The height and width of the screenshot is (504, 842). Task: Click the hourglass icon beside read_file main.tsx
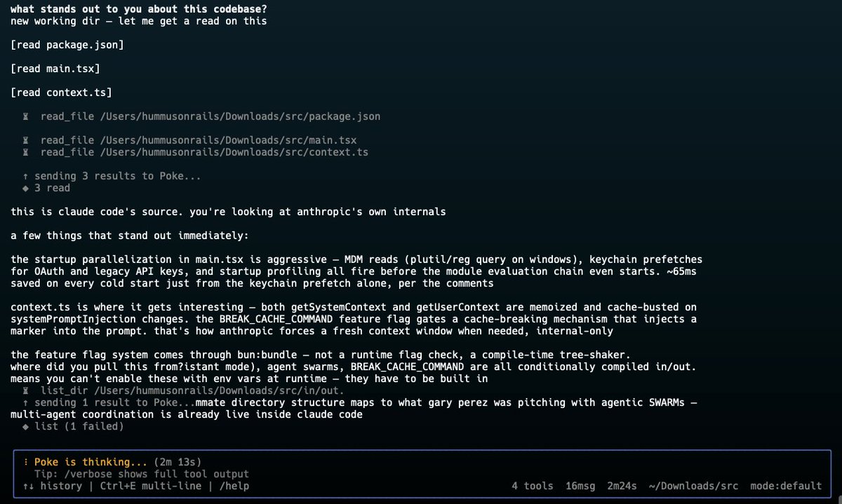point(26,140)
